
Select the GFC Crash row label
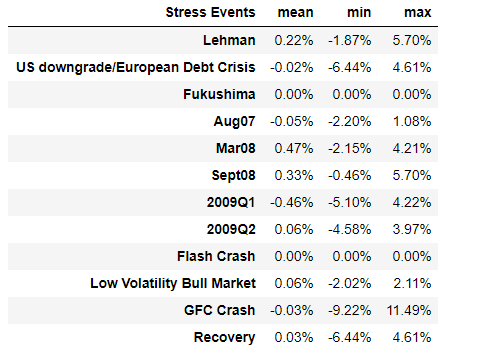220,310
